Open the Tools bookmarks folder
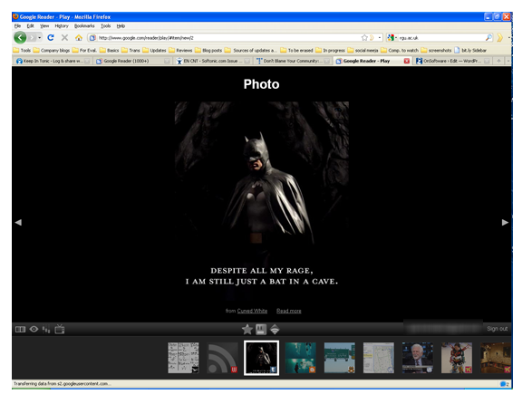532x404 pixels. [x=22, y=50]
